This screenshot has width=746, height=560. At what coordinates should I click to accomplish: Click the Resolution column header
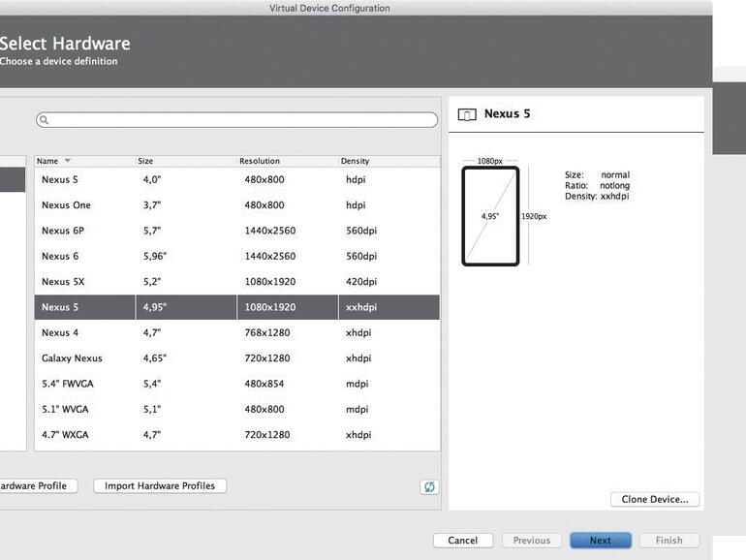(x=260, y=161)
